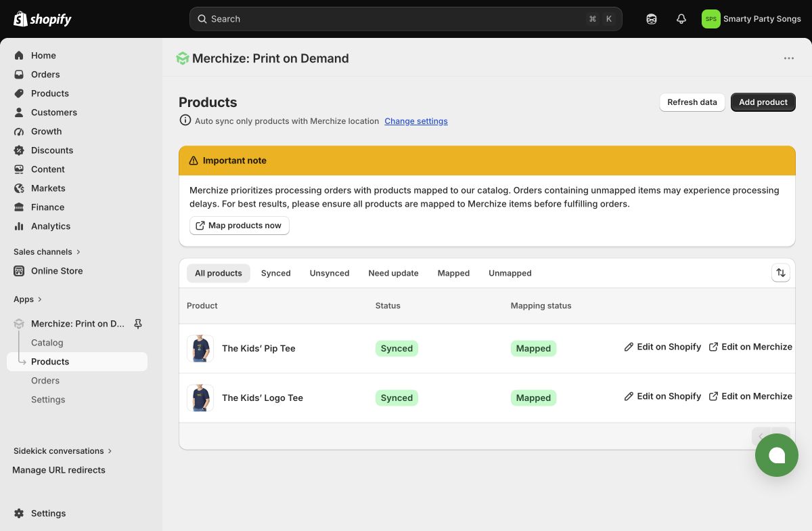Click the Settings gear icon
Screen dimensions: 812x531
tap(19, 513)
